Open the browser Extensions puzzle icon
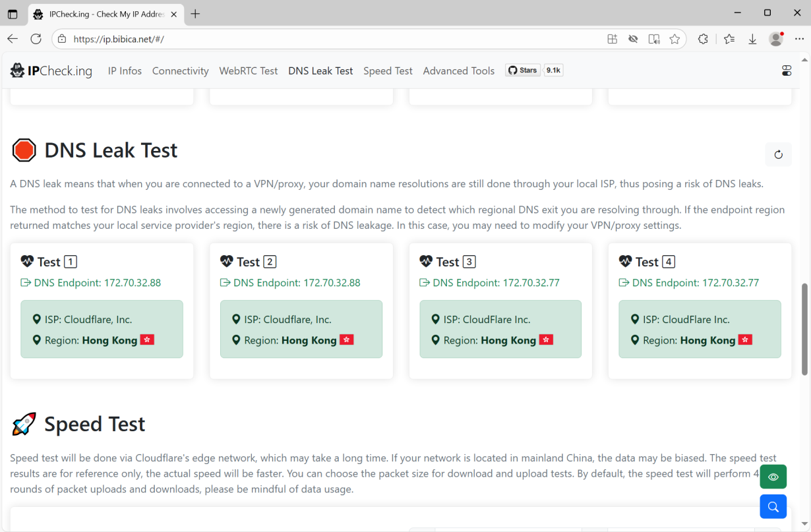Viewport: 811px width, 532px height. pos(703,39)
